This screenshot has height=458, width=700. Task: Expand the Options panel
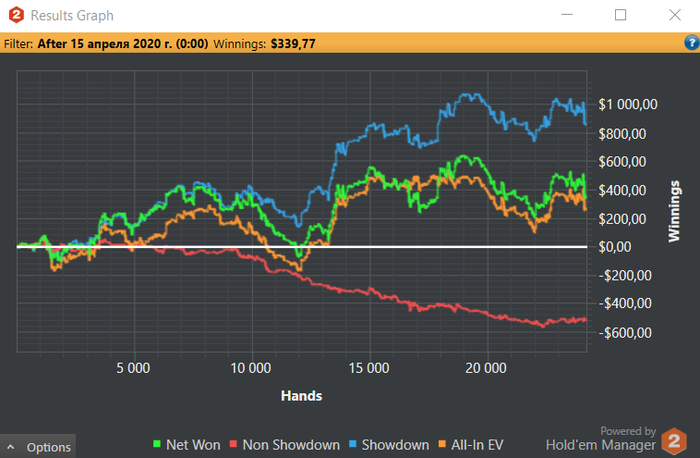[x=38, y=447]
